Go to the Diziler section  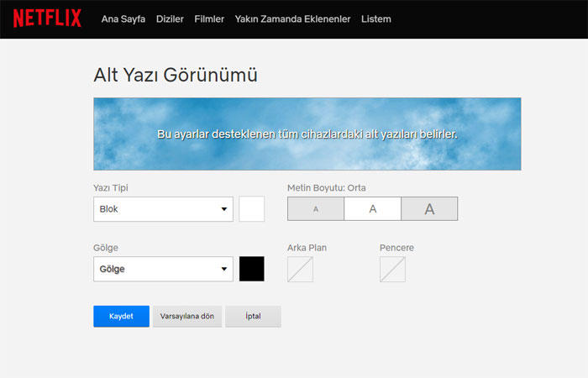(170, 19)
